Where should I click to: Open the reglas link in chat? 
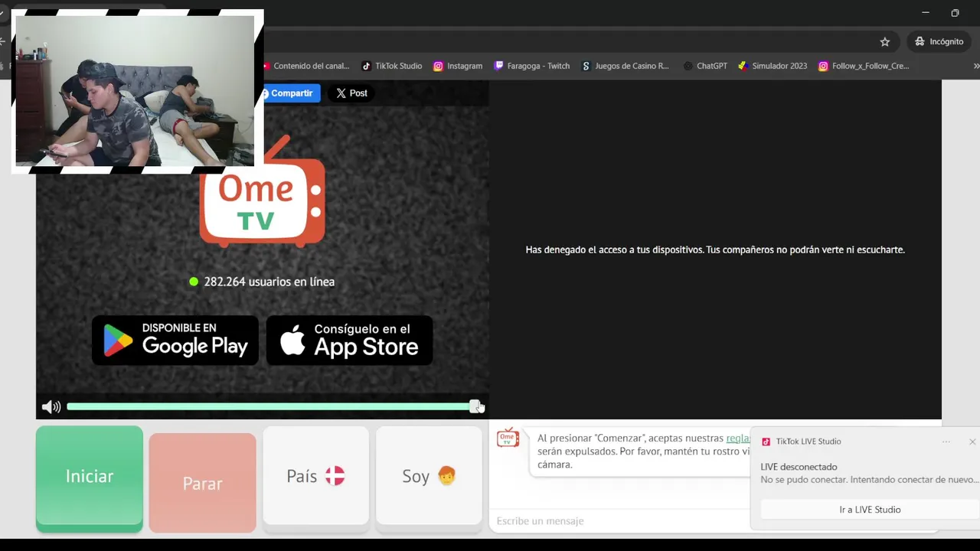(738, 439)
